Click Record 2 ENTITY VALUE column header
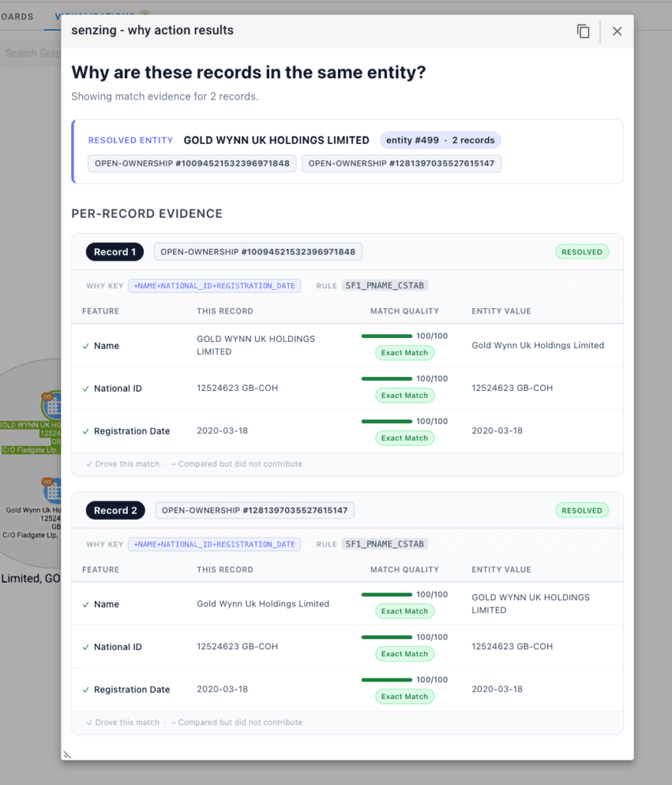Image resolution: width=672 pixels, height=785 pixels. click(501, 570)
